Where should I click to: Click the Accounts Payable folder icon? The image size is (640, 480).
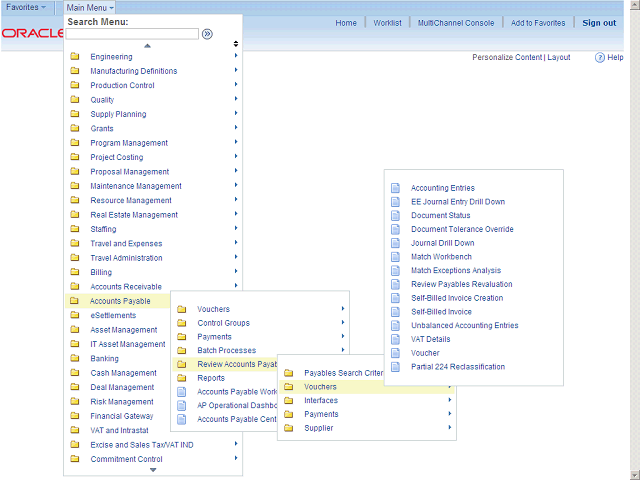click(75, 301)
